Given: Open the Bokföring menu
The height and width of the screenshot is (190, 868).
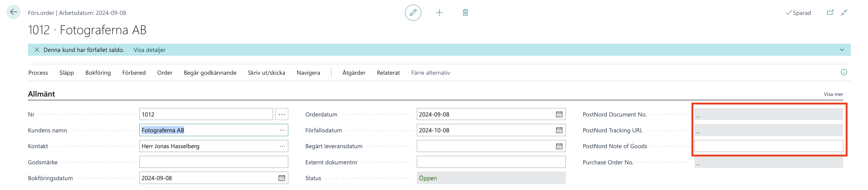Looking at the screenshot, I should (98, 73).
